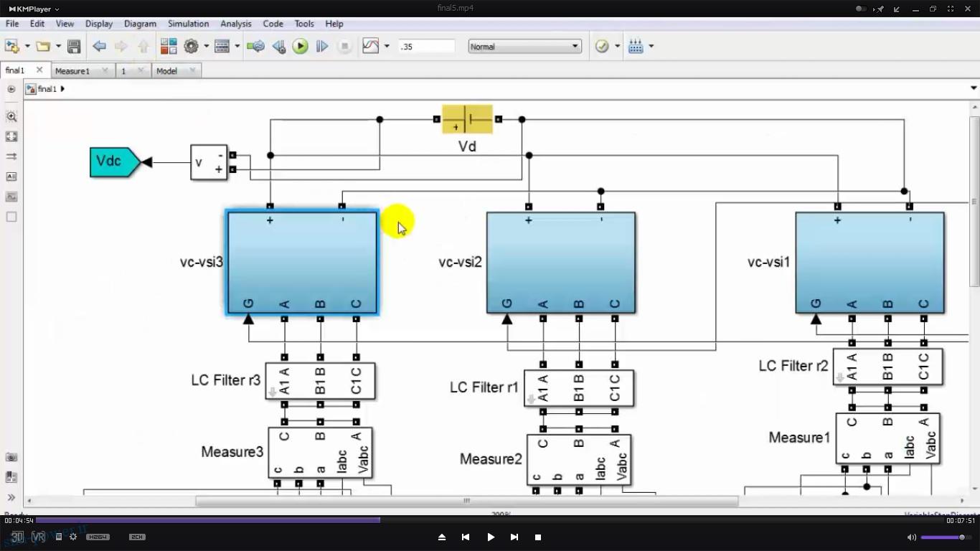Mute the KMPlayer volume speaker
980x551 pixels.
pyautogui.click(x=911, y=537)
